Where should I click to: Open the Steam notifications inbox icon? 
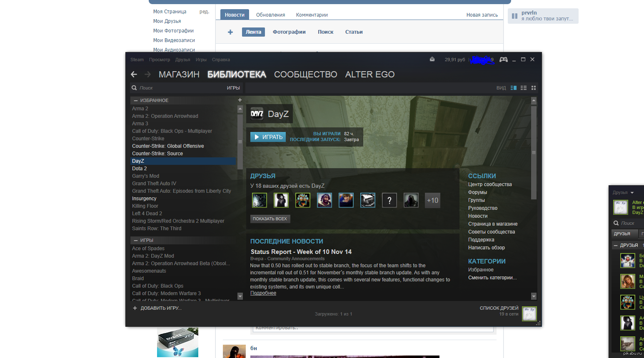tap(432, 60)
